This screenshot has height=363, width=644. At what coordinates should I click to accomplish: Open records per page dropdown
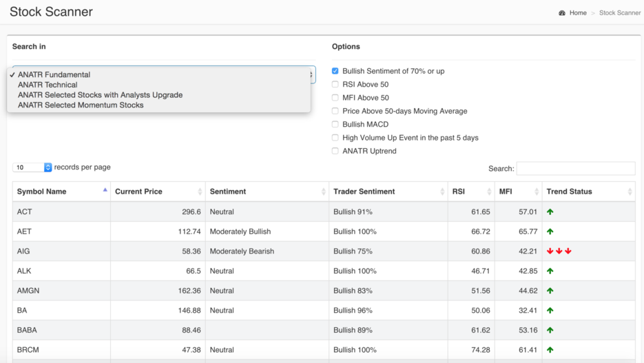pyautogui.click(x=32, y=167)
